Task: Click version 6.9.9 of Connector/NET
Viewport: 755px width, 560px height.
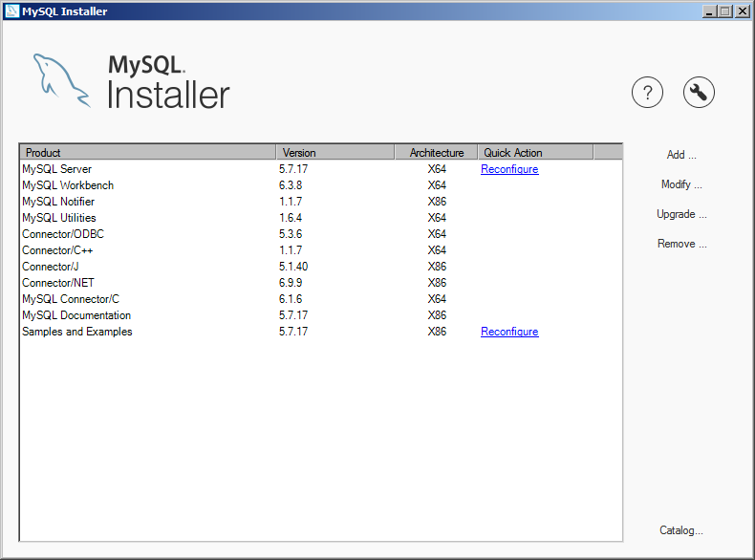Action: [x=291, y=283]
